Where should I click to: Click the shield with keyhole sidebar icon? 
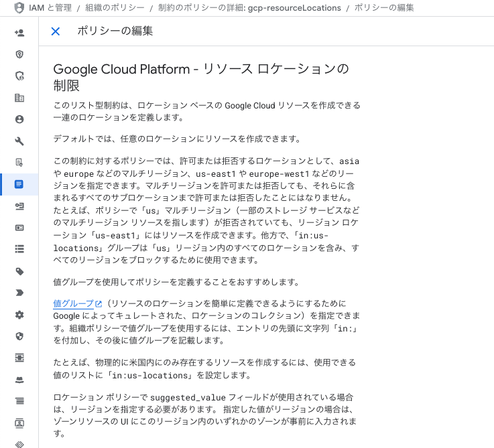(19, 54)
